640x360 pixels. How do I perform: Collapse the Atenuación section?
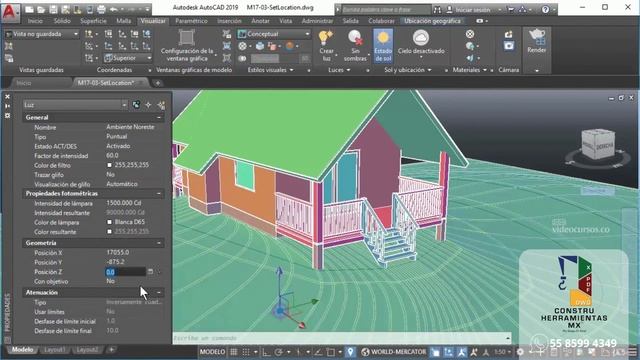[x=159, y=292]
